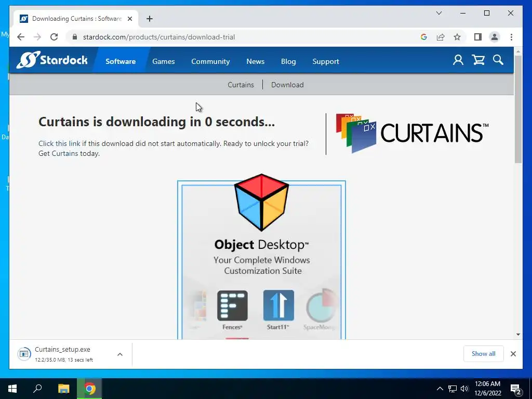Click the site search magnifier icon

click(x=498, y=60)
